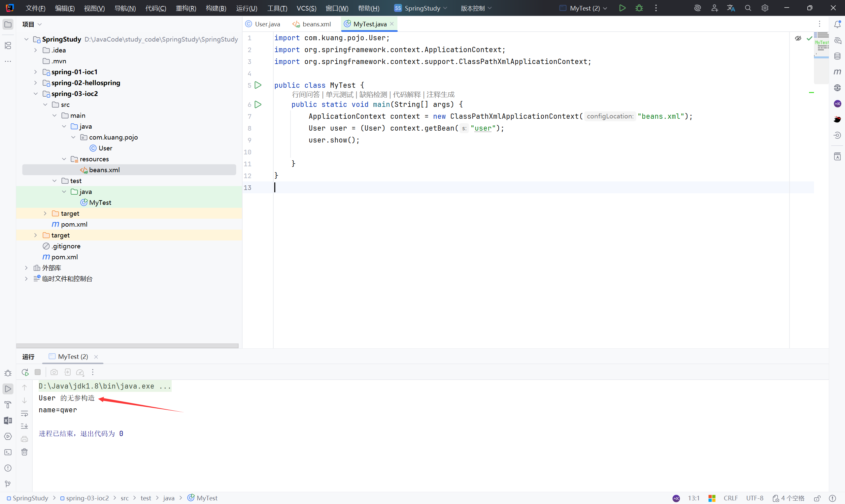This screenshot has width=845, height=504.
Task: Toggle read-only lock icon in the status bar
Action: (x=817, y=498)
